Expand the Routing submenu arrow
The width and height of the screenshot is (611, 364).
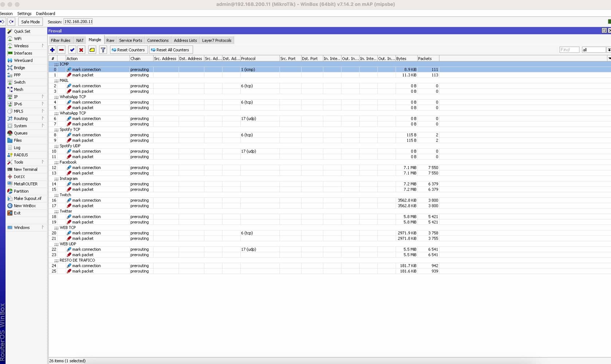coord(43,119)
